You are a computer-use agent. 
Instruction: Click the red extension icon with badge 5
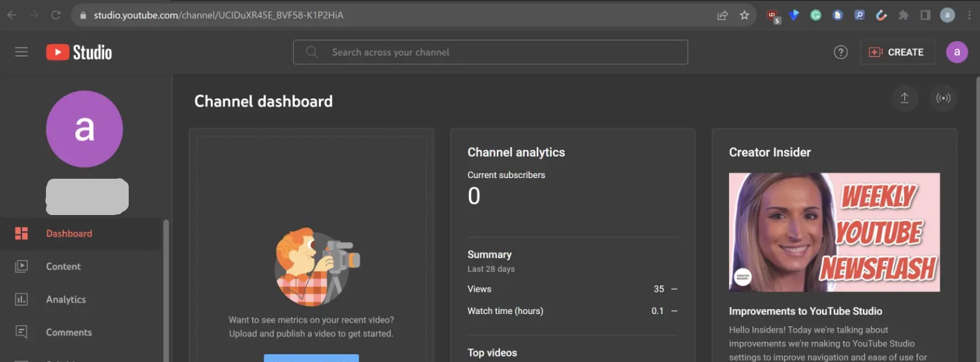tap(773, 16)
